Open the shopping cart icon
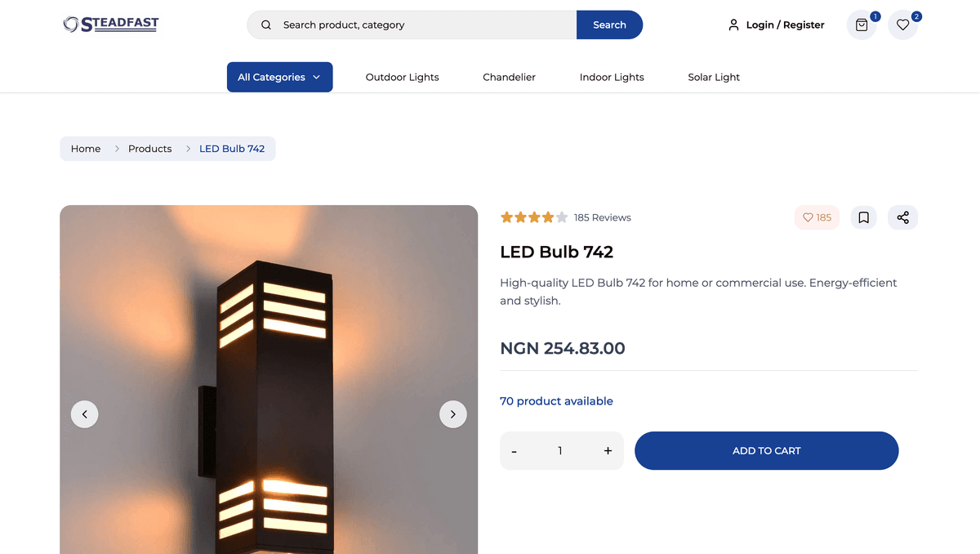The image size is (980, 554). 862,25
